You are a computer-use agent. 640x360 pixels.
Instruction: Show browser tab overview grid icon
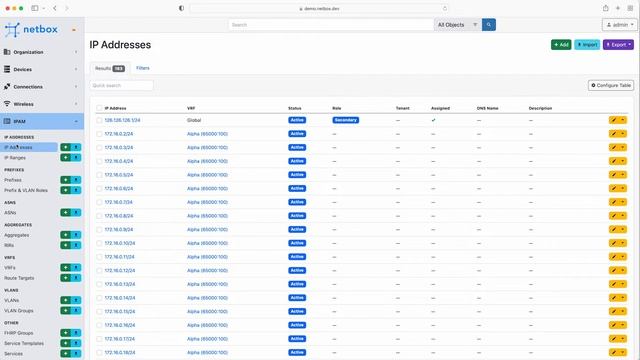[x=630, y=8]
